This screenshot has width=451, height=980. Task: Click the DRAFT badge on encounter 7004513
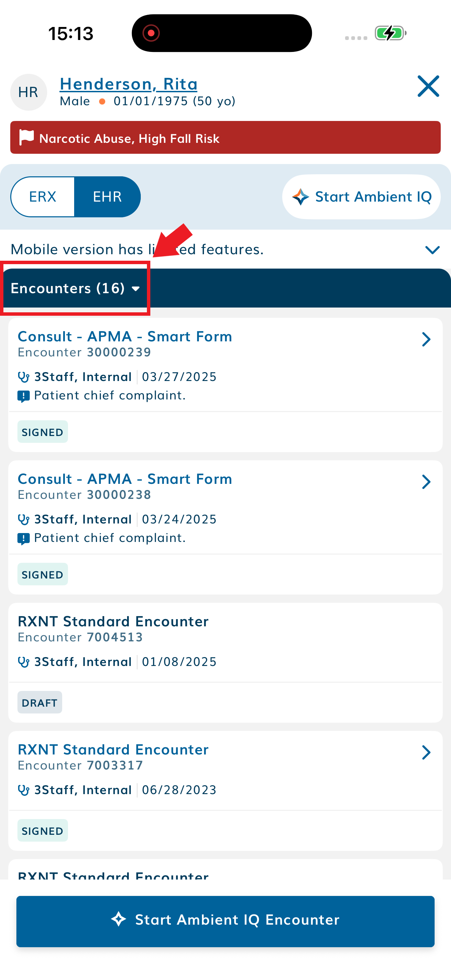pos(40,702)
